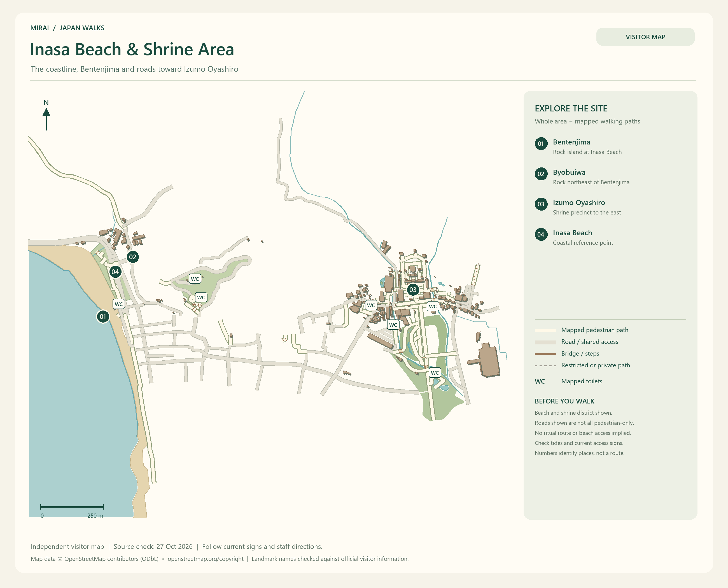Click the WC symbol in the legend
Viewport: 728px width, 588px height.
click(540, 381)
